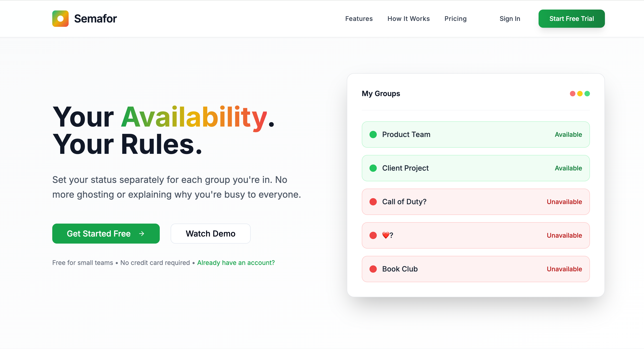Open the Features nav item
644x349 pixels.
click(x=359, y=19)
